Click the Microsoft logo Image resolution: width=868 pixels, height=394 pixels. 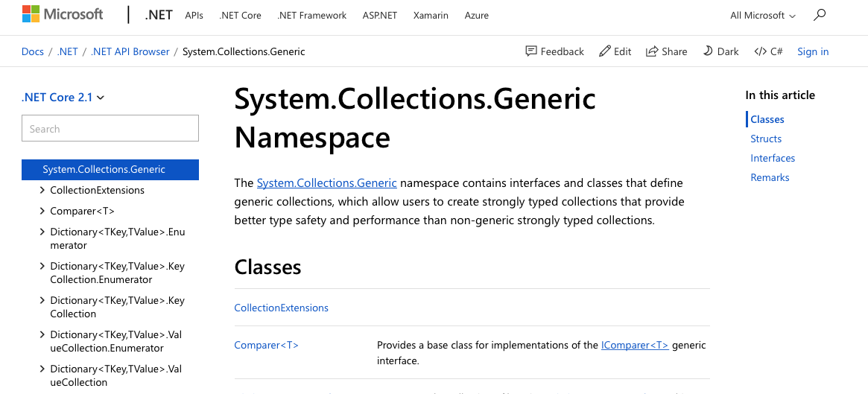[63, 15]
